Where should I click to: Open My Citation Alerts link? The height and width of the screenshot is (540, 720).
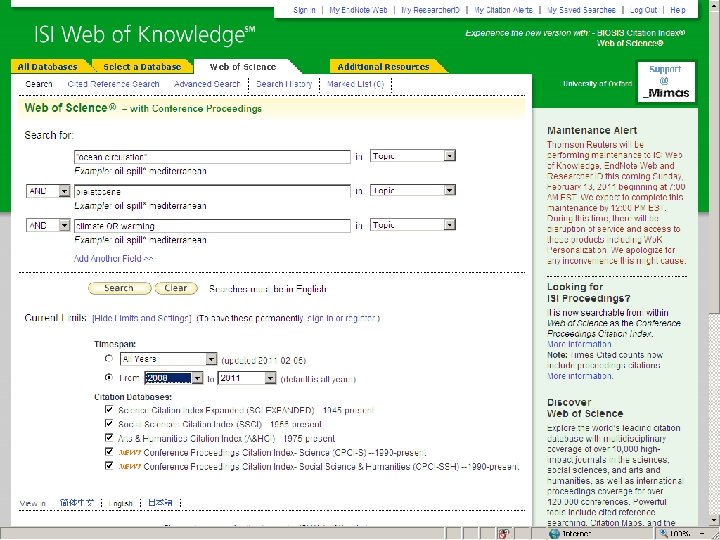503,10
